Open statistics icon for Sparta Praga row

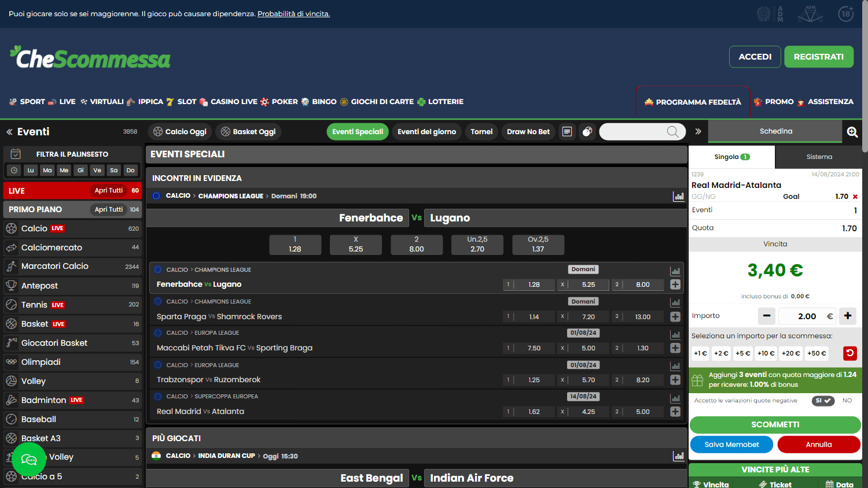click(x=675, y=303)
